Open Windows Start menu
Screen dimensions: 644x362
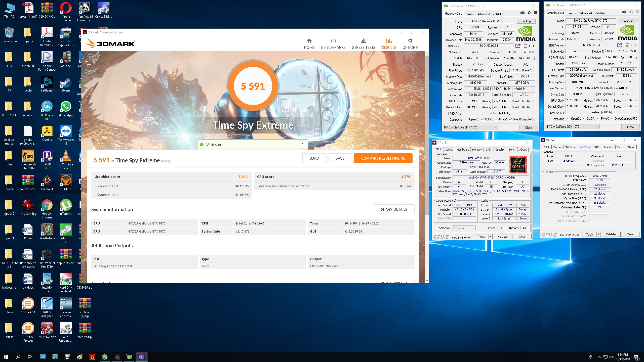[6, 357]
